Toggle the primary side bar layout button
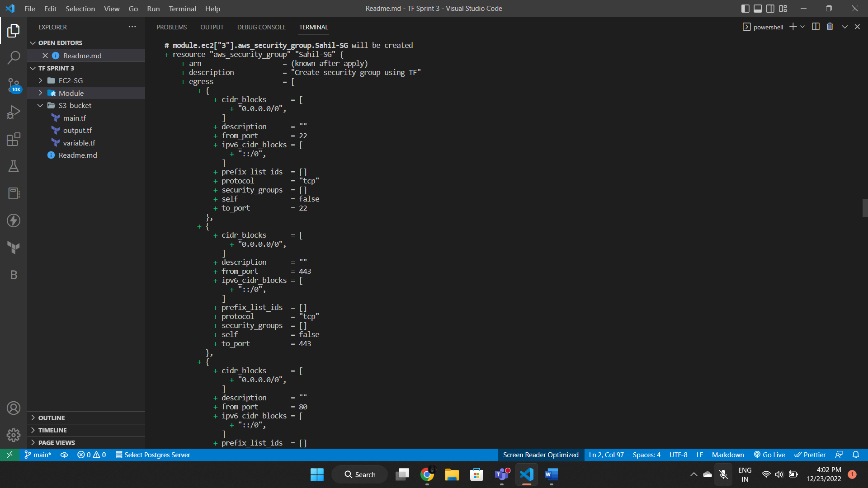This screenshot has height=488, width=868. 745,9
